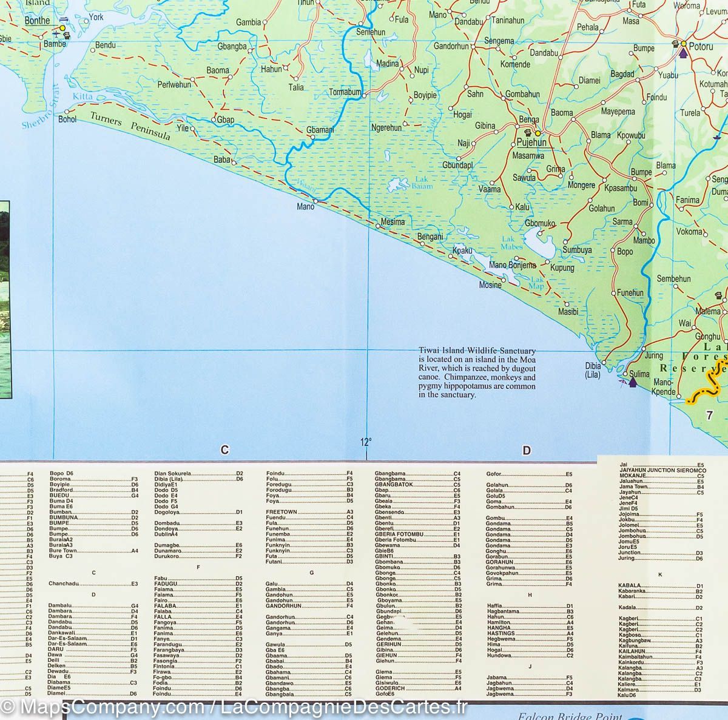The image size is (728, 720).
Task: Click the purple lodging symbol below Sulima
Action: 633,382
